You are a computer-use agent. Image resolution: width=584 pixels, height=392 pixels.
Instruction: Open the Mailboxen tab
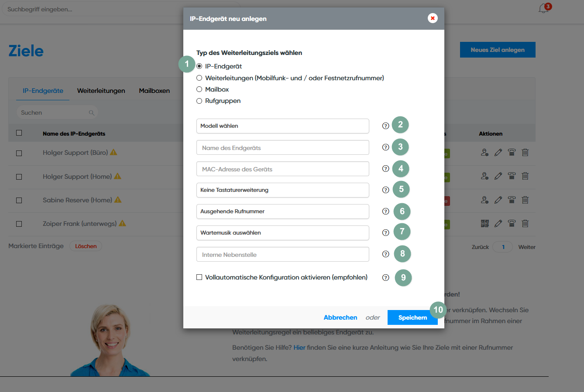[x=154, y=91]
